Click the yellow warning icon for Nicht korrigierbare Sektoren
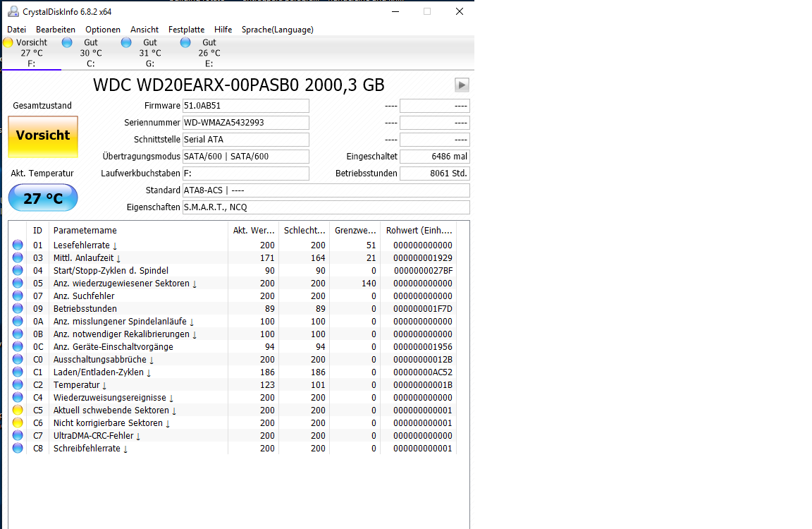This screenshot has width=812, height=529. tap(18, 422)
